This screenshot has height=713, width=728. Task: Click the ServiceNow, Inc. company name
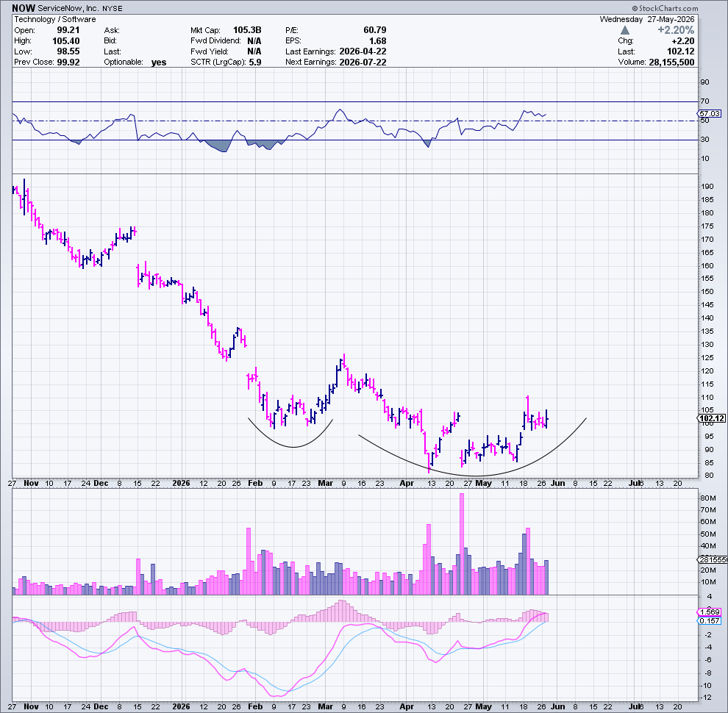click(68, 8)
